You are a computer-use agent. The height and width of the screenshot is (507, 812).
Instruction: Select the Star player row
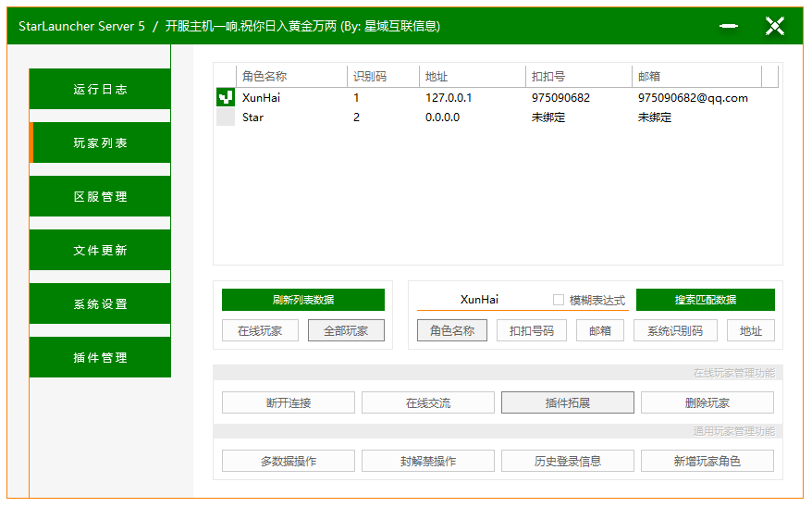[x=498, y=117]
